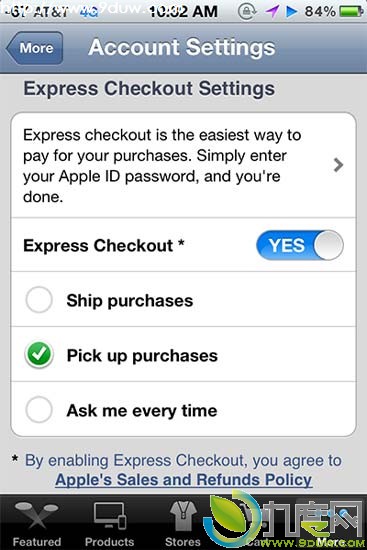Image resolution: width=367 pixels, height=550 pixels.
Task: Open the Express checkout description row
Action: pyautogui.click(x=184, y=165)
